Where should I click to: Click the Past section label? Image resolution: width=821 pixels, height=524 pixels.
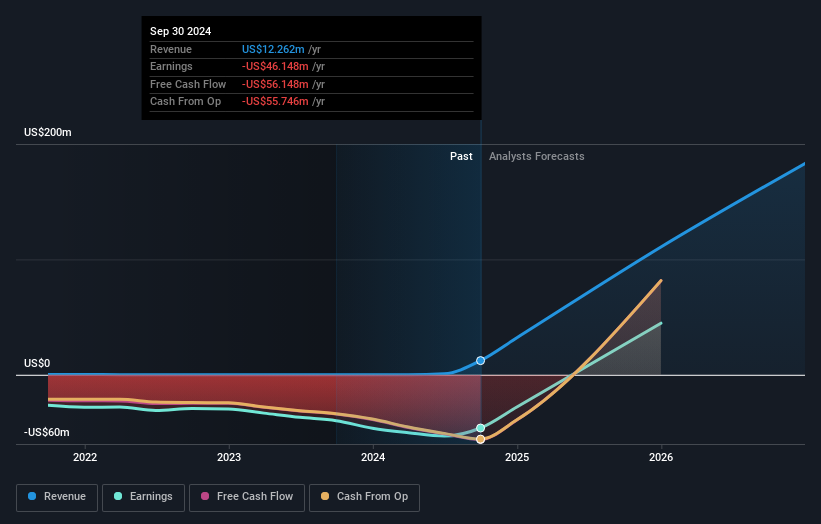[461, 156]
